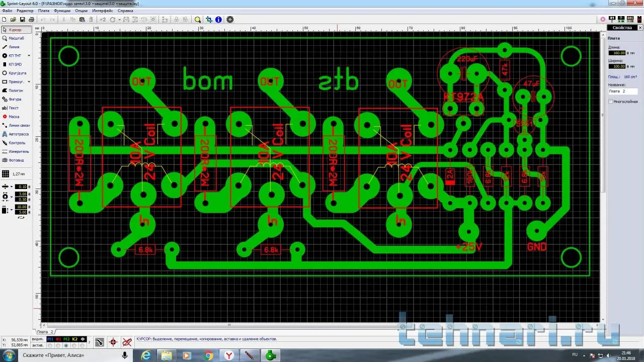This screenshot has width=644, height=362.
Task: Select the Полигон tool
Action: [x=16, y=90]
